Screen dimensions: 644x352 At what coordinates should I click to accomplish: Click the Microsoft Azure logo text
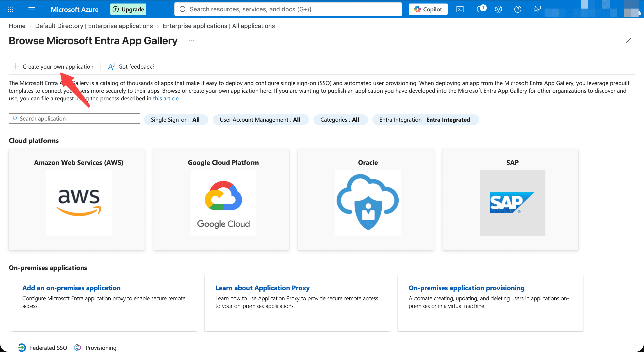coord(74,9)
